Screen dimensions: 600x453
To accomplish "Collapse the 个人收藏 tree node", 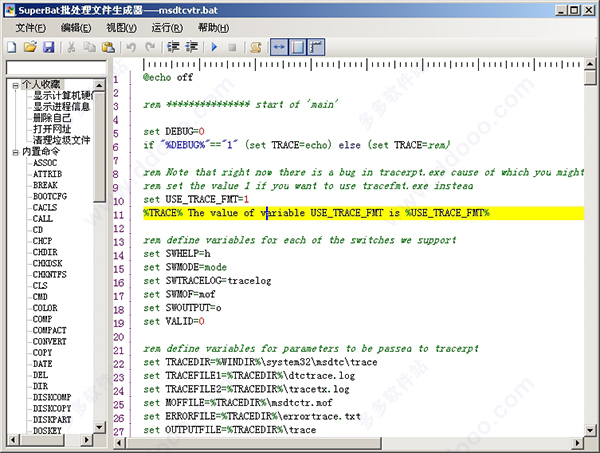I will (x=15, y=85).
